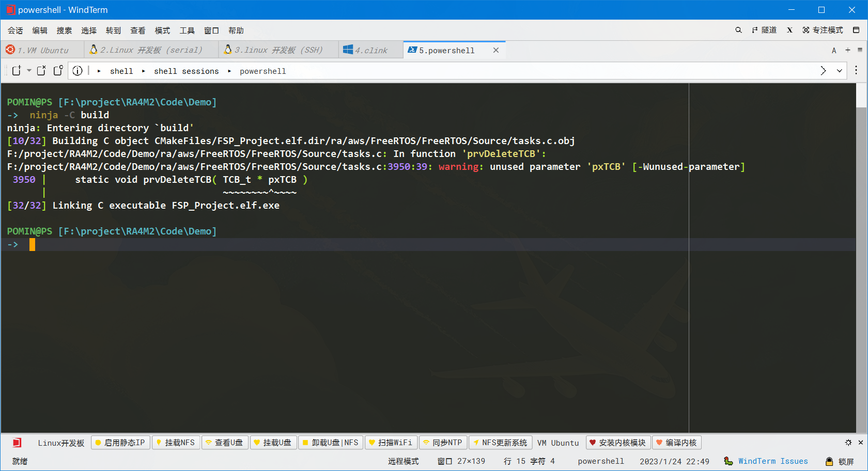Open the 窗口 menu
Screen dimensions: 868x471
[x=211, y=30]
